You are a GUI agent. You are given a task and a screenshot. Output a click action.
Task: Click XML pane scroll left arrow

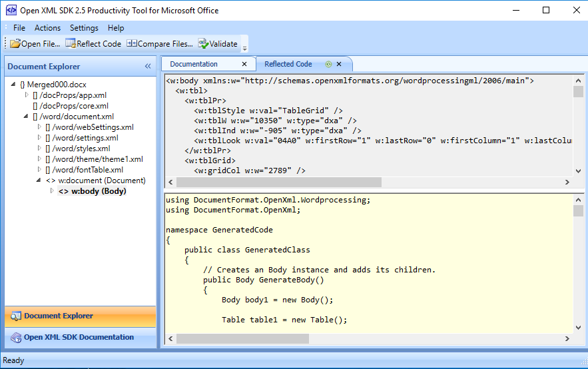[x=170, y=183]
